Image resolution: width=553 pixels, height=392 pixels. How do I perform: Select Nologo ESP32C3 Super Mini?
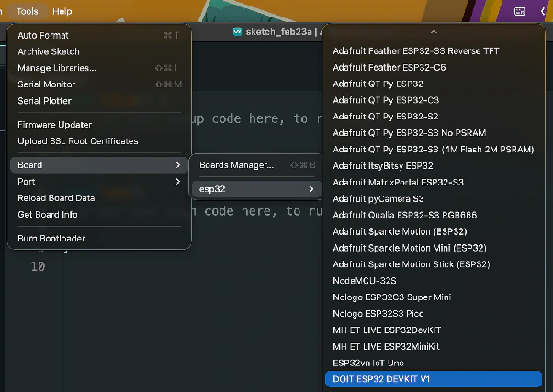[x=434, y=297]
